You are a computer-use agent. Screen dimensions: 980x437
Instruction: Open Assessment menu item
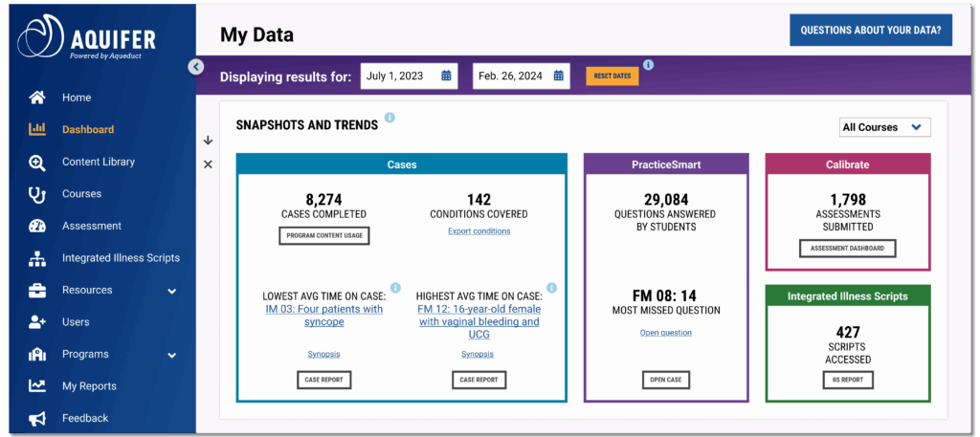[x=92, y=226]
